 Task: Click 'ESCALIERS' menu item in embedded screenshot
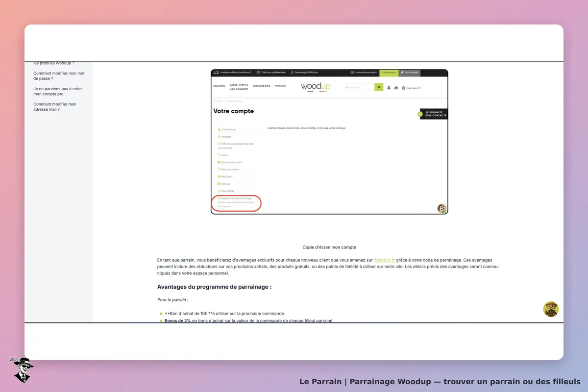219,86
